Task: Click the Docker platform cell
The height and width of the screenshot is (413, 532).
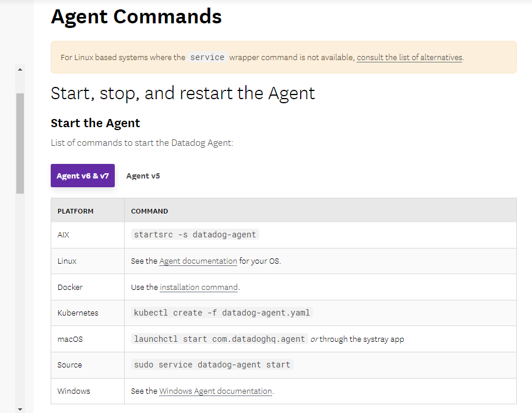Action: tap(87, 288)
